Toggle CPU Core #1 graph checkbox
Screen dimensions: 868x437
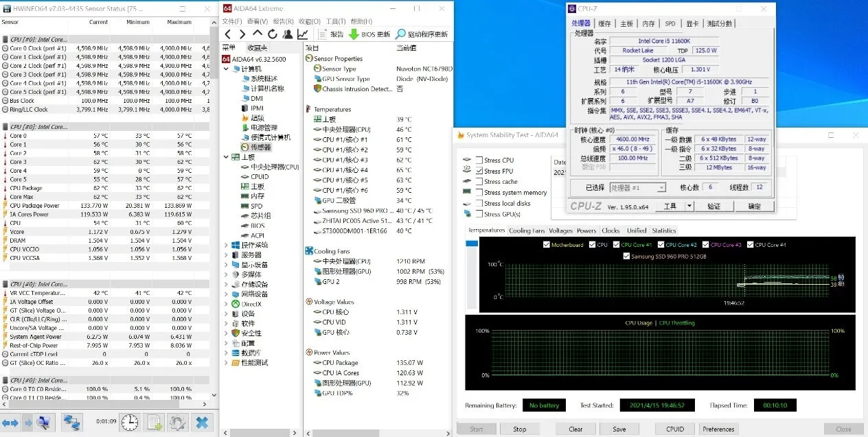(617, 245)
